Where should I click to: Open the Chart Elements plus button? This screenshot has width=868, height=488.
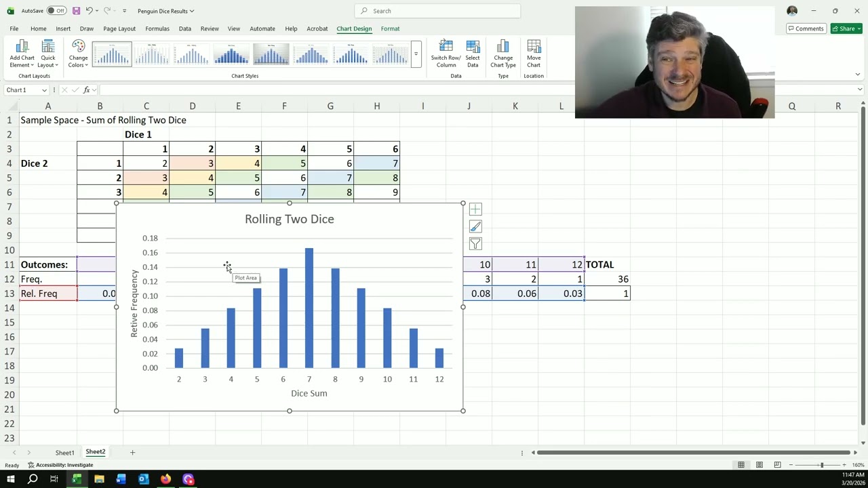pyautogui.click(x=475, y=209)
